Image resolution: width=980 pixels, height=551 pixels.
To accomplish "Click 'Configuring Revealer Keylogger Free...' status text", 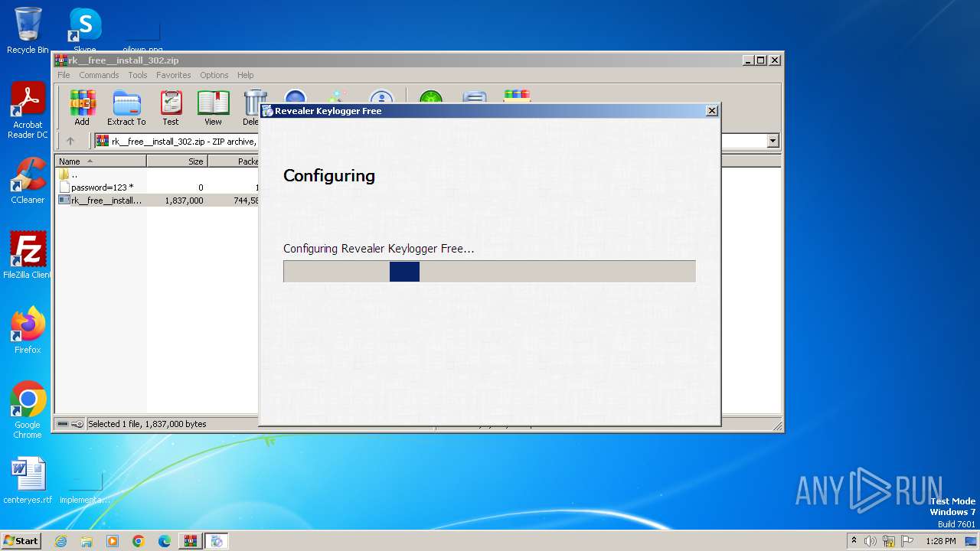I will (379, 249).
